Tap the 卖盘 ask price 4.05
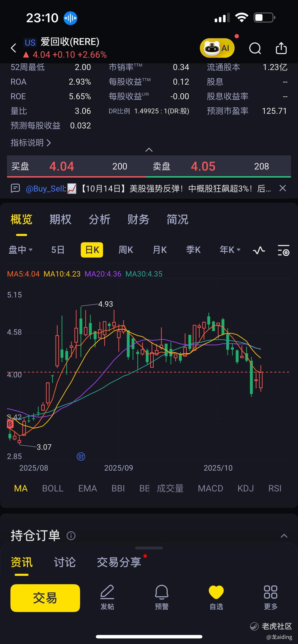The width and height of the screenshot is (298, 644). pos(203,166)
